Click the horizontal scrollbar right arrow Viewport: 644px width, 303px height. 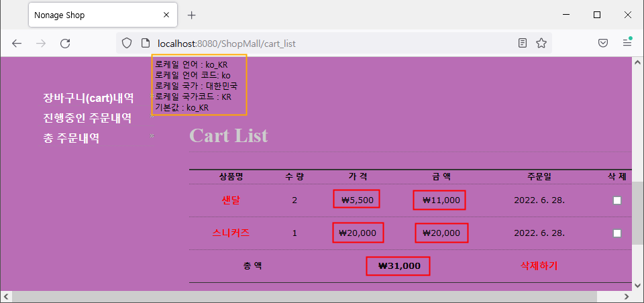coord(626,296)
